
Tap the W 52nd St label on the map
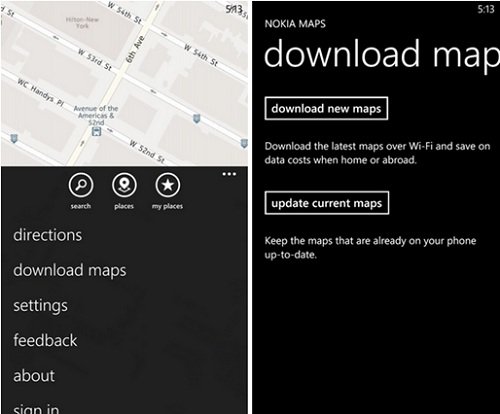click(x=147, y=152)
